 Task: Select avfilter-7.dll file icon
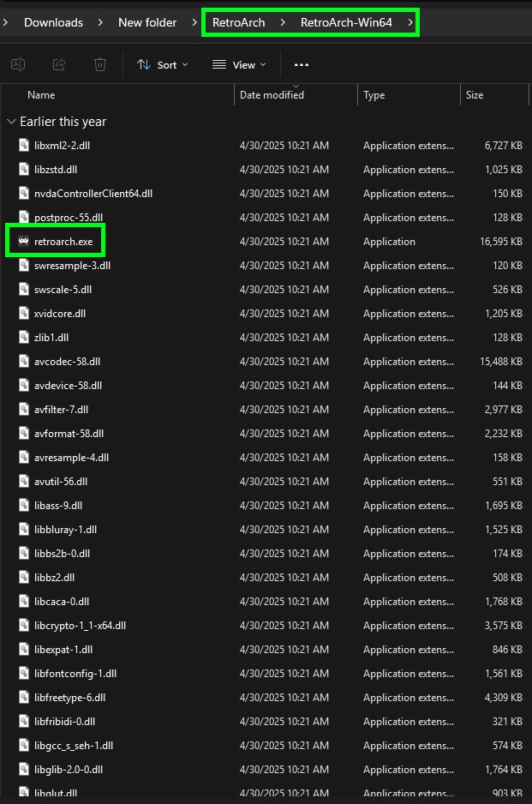[x=24, y=409]
